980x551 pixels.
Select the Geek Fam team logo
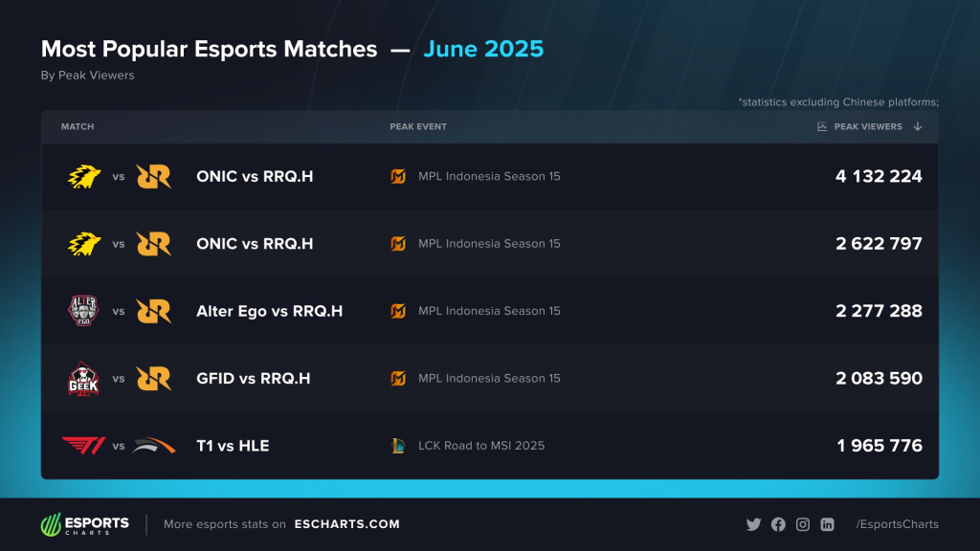pos(83,378)
